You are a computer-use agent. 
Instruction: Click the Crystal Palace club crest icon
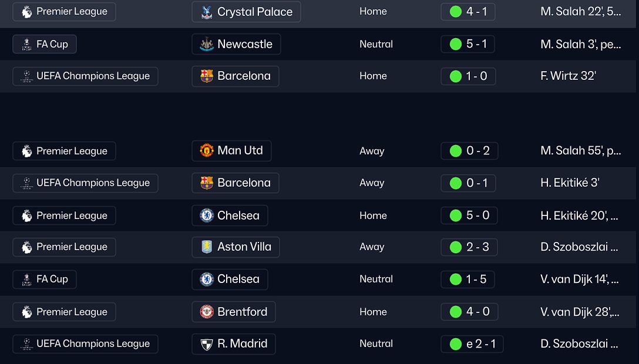pyautogui.click(x=207, y=12)
